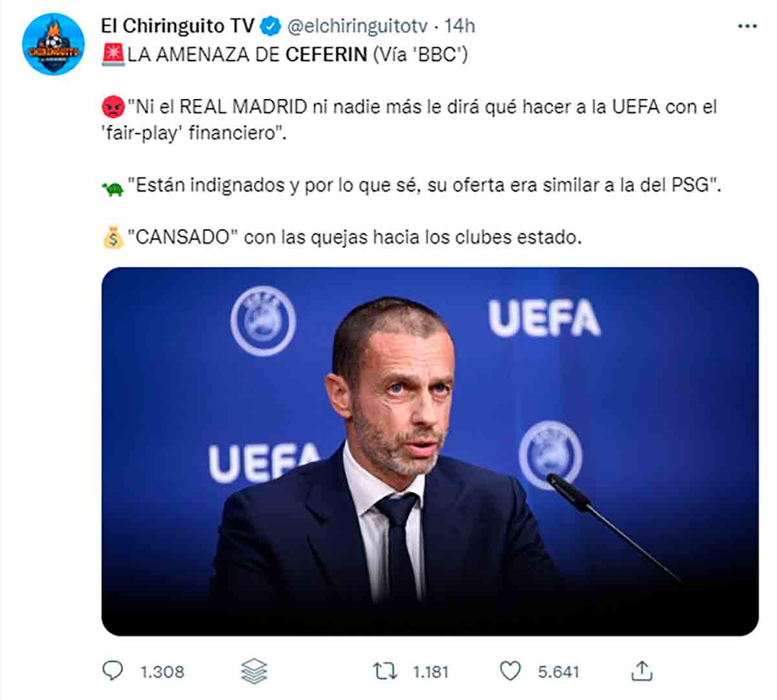Click the 1.181 retweets count
Image resolution: width=777 pixels, height=700 pixels.
(x=431, y=672)
